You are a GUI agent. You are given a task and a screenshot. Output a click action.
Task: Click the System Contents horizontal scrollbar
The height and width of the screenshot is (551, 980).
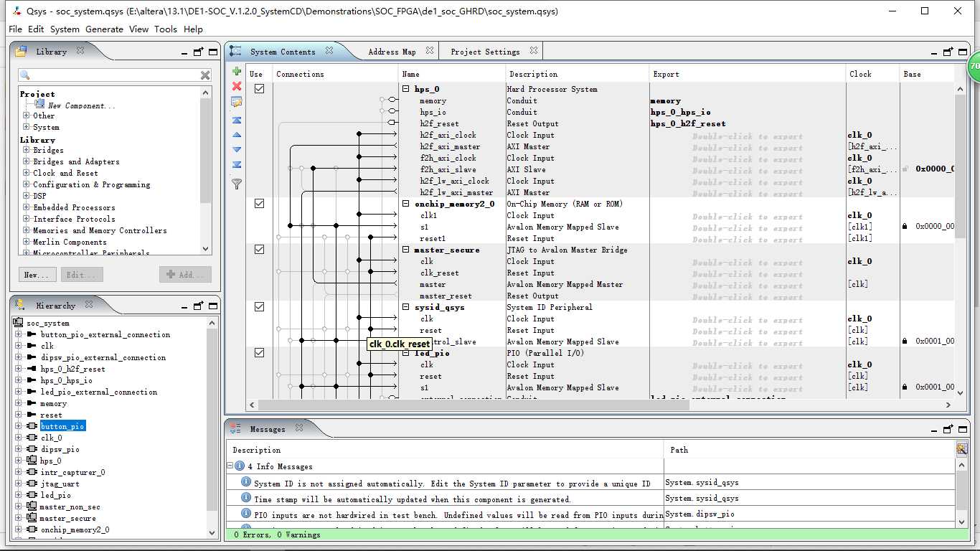(473, 405)
